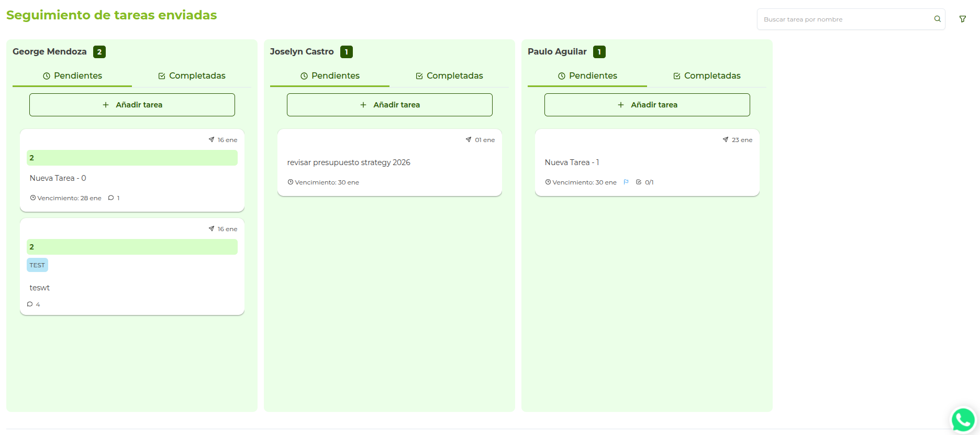The width and height of the screenshot is (980, 435).
Task: Open the filter funnel icon
Action: (962, 19)
